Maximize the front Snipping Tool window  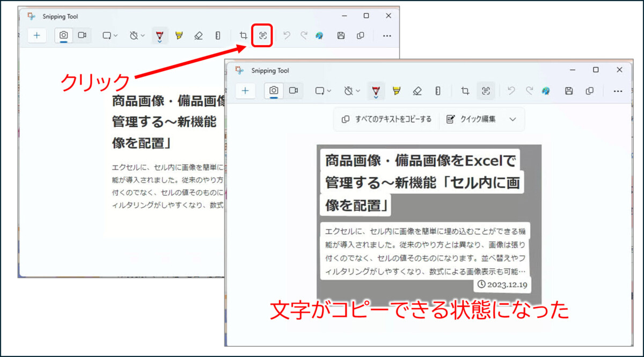pos(595,70)
